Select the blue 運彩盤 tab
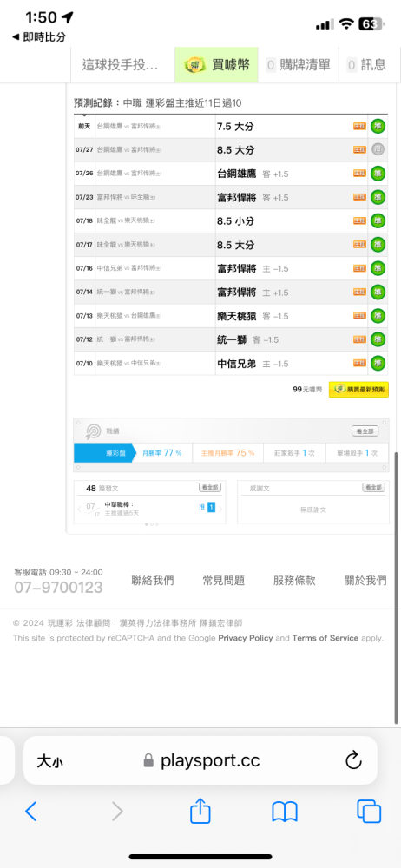 click(105, 453)
